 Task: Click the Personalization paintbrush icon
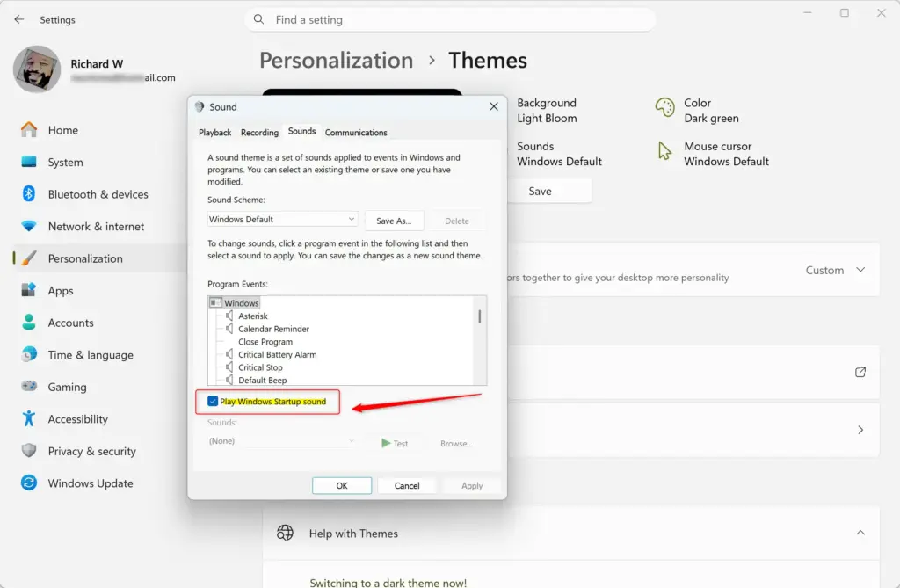pos(29,258)
